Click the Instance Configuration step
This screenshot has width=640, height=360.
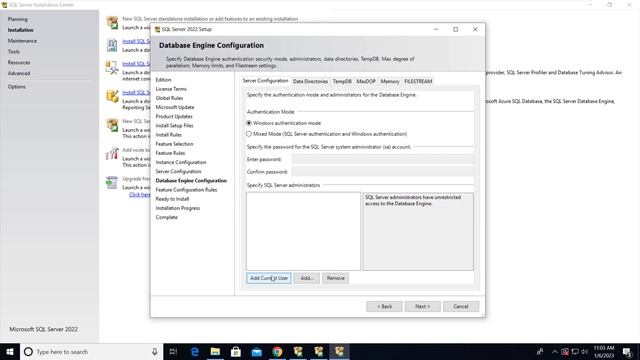click(x=181, y=162)
